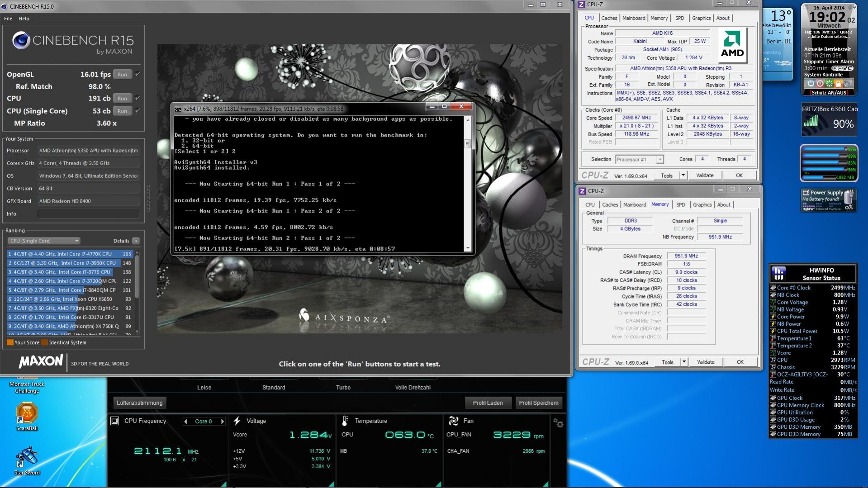Click the HWiNFO logo in Sensor Status gadget

coord(779,274)
